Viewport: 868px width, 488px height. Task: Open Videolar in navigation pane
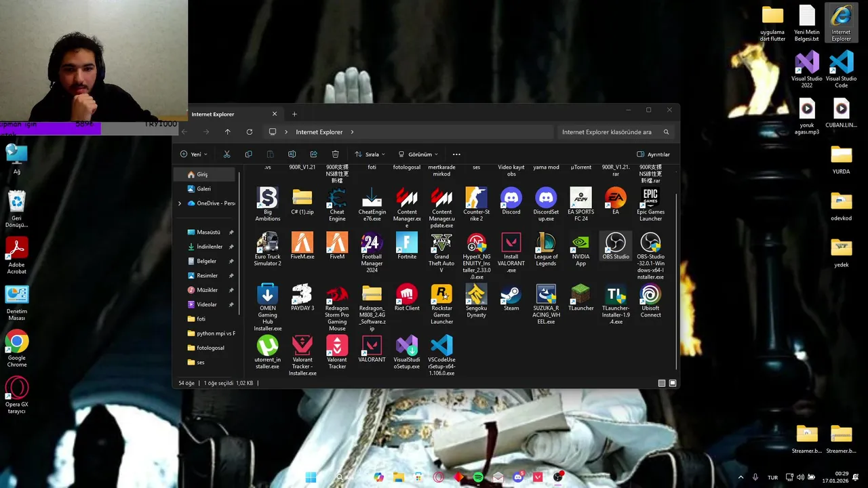(205, 304)
